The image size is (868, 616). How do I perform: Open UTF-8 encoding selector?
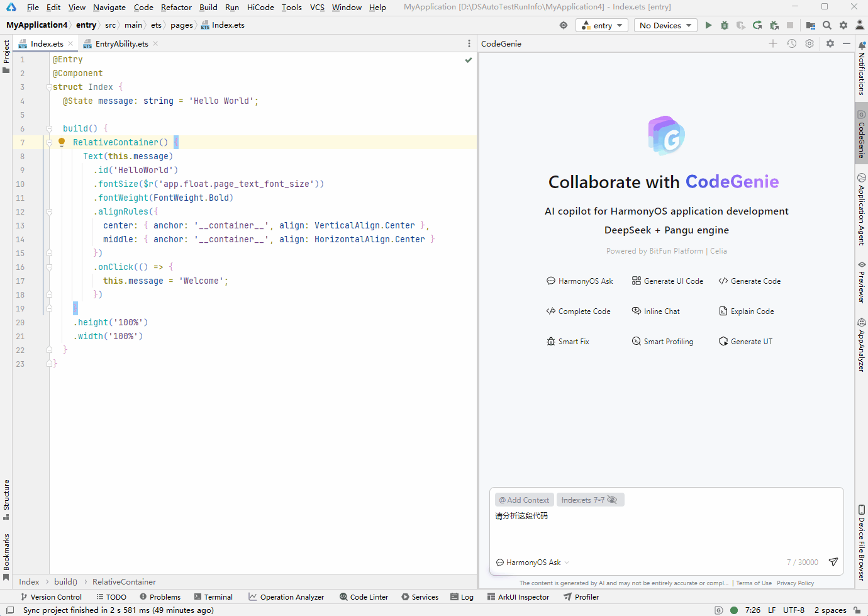tap(794, 610)
